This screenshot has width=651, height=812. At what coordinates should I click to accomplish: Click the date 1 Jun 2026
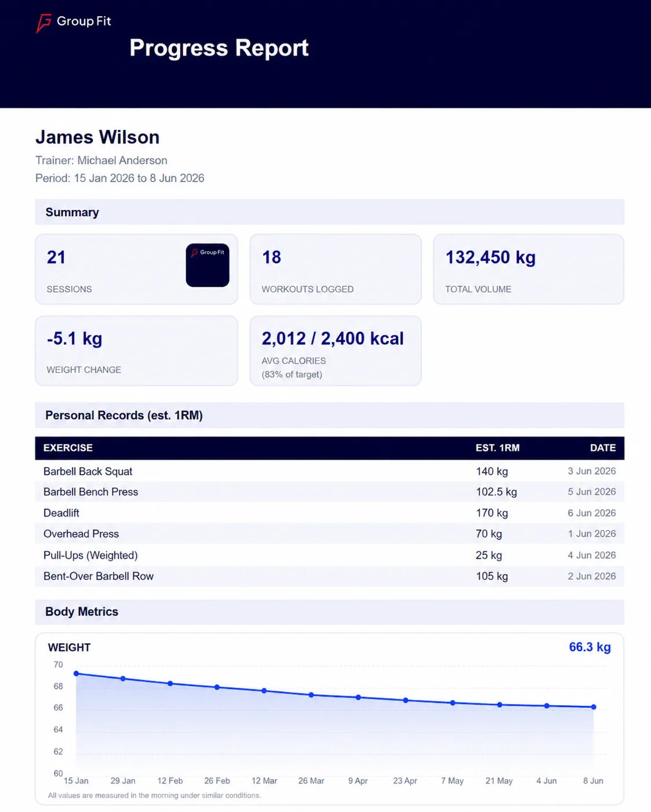click(592, 534)
